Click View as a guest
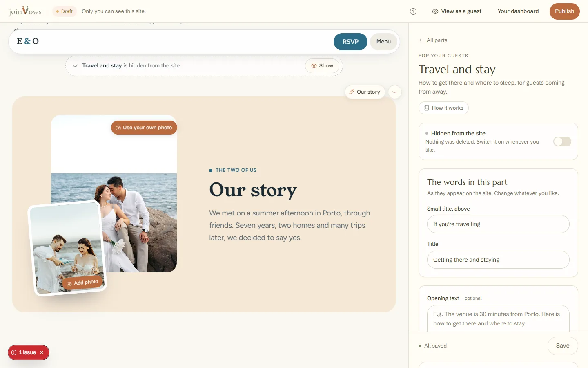The width and height of the screenshot is (588, 368). click(457, 11)
